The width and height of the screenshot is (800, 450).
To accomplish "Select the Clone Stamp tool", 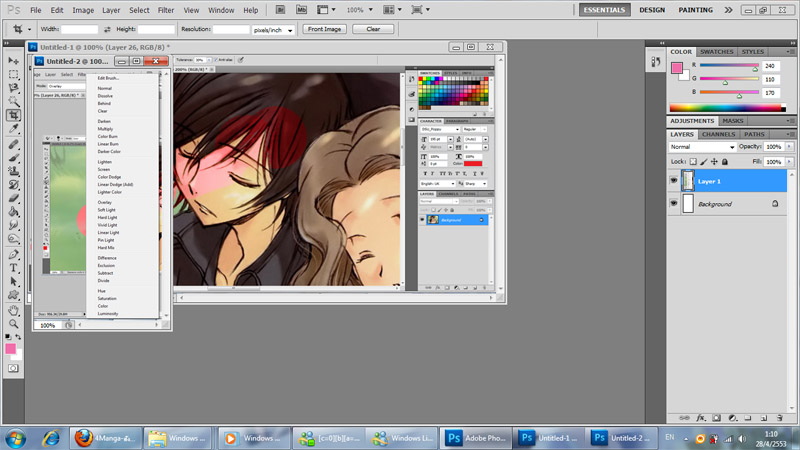I will [x=13, y=171].
